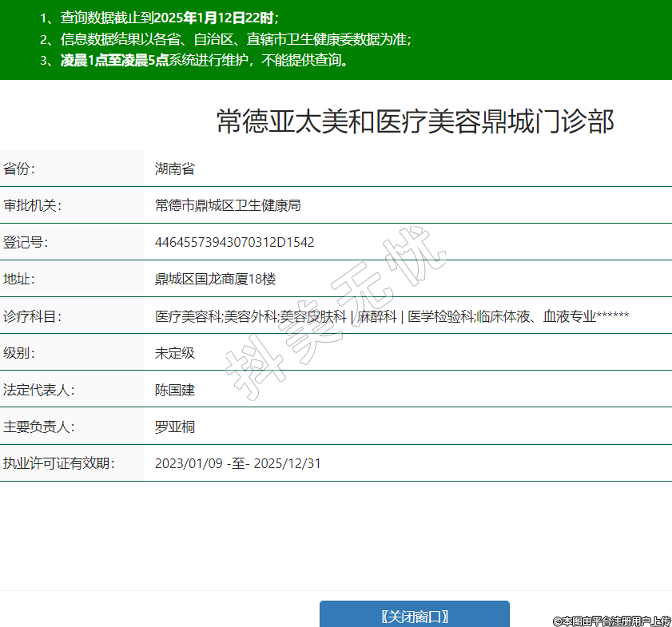Click the 诊疗科目 row label
Viewport: 672px width, 627px height.
click(x=32, y=316)
